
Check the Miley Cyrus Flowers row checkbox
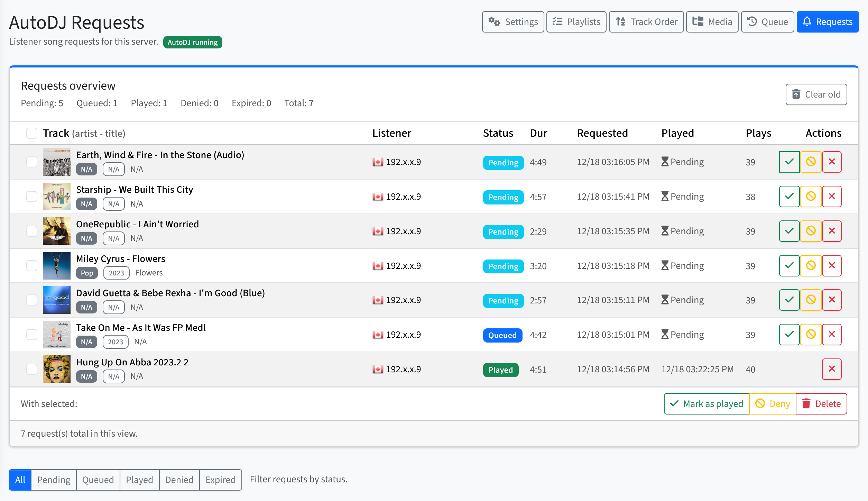tap(32, 266)
